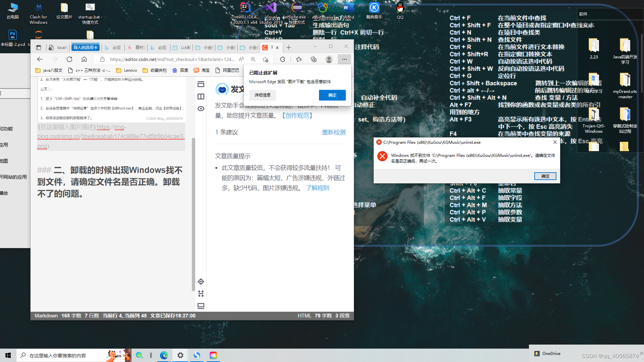The image size is (644, 362).
Task: Expand the 收藏夹栏 bookmarks folder
Action: (x=155, y=70)
